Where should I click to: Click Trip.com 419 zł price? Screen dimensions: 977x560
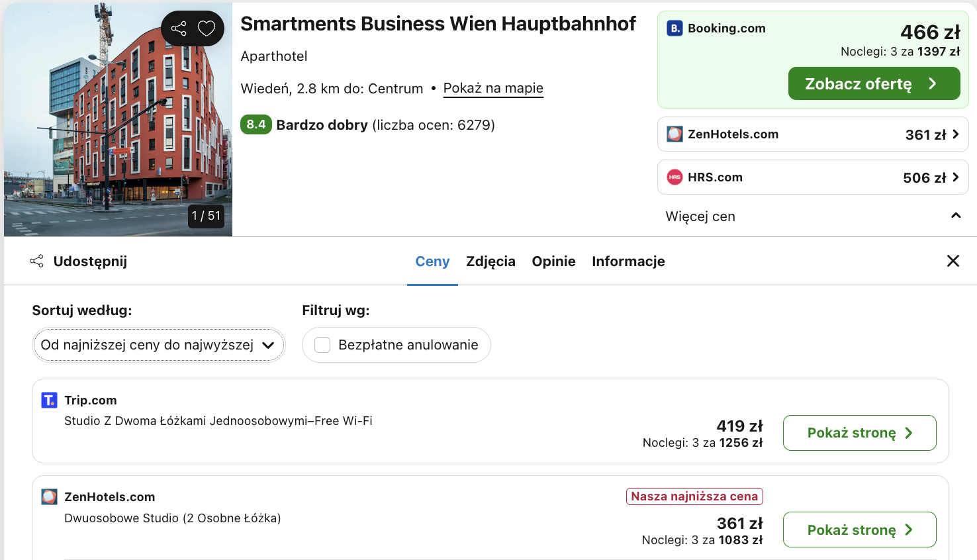739,426
